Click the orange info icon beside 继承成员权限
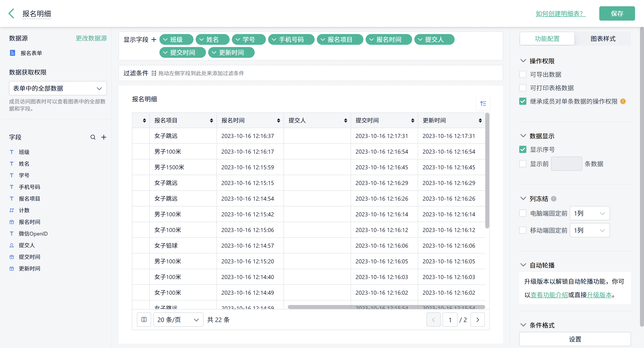 click(x=623, y=101)
